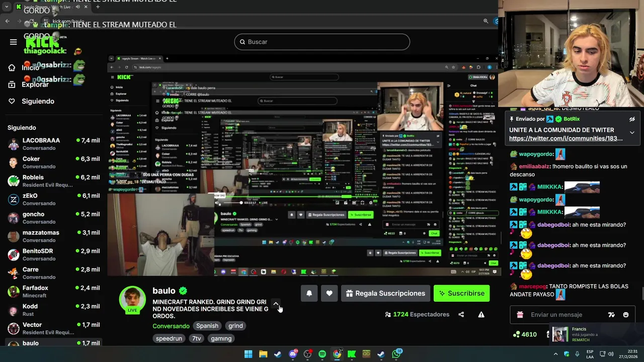Click BenitoSDR avatar in sidebar
644x362 pixels.
[x=14, y=255]
